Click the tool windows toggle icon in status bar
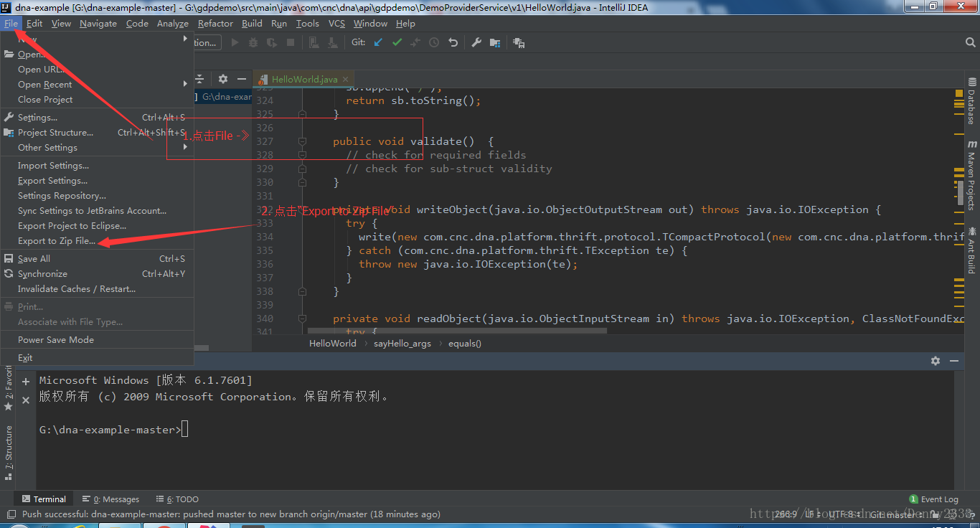 11,514
